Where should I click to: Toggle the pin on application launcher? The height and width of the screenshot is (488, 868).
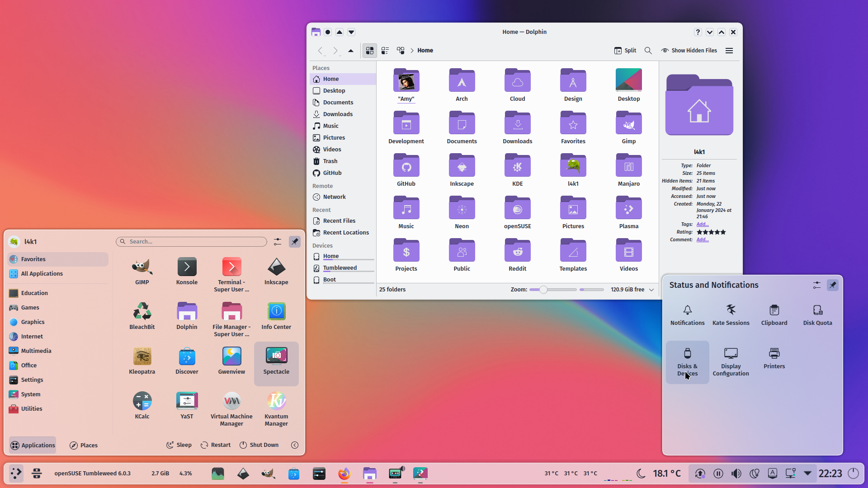pyautogui.click(x=294, y=242)
